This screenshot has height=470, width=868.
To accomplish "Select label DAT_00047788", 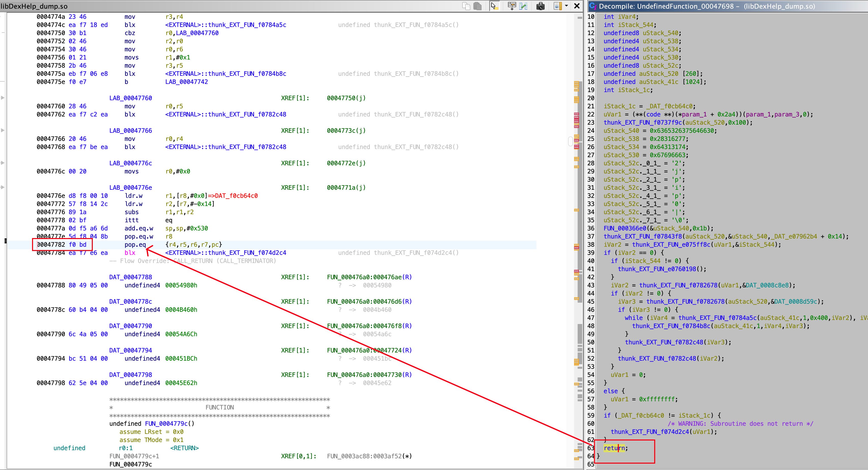I will tap(130, 277).
